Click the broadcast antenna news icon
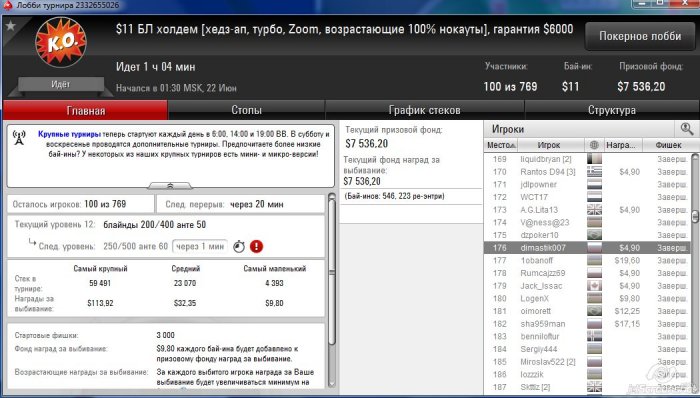The height and width of the screenshot is (398, 700). tap(19, 137)
